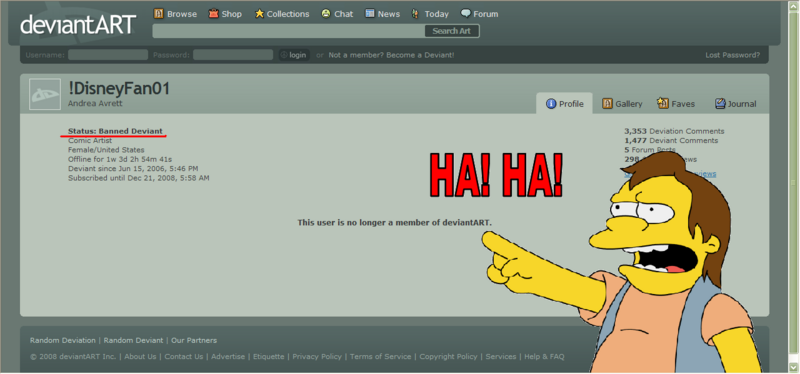Click DisneyFan01's default avatar image
The height and width of the screenshot is (374, 800).
click(45, 94)
